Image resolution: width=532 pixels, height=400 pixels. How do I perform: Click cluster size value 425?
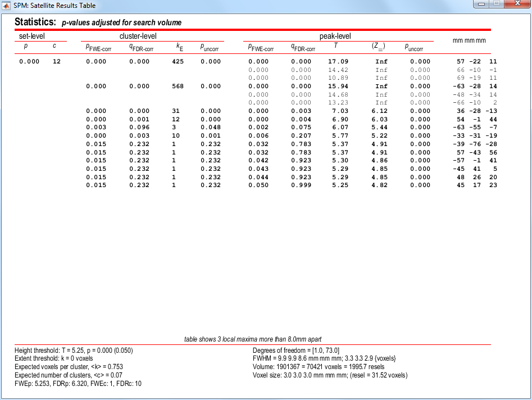179,62
